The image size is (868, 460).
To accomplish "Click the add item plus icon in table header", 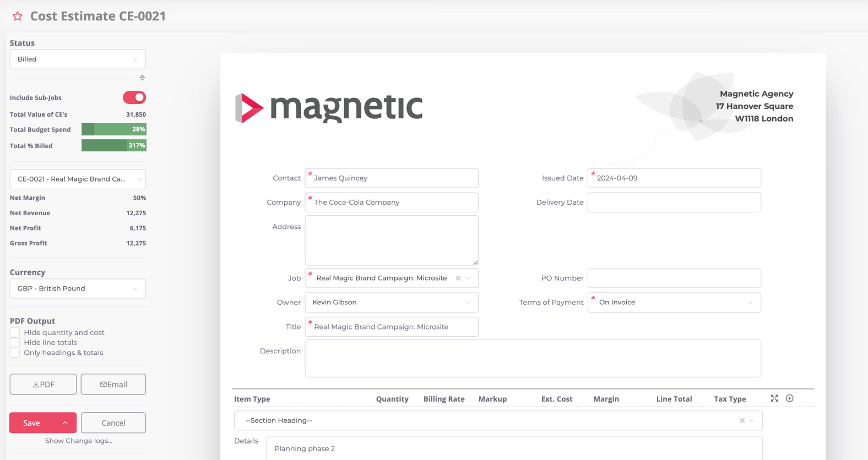I will tap(790, 398).
